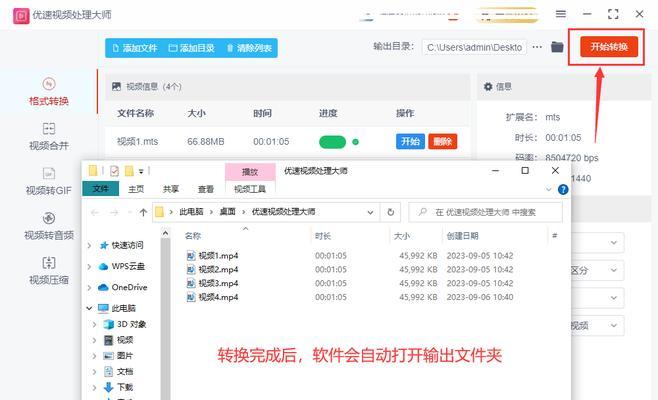The image size is (658, 400).
Task: Collapse 此电脑 in the navigation tree
Action: (89, 308)
